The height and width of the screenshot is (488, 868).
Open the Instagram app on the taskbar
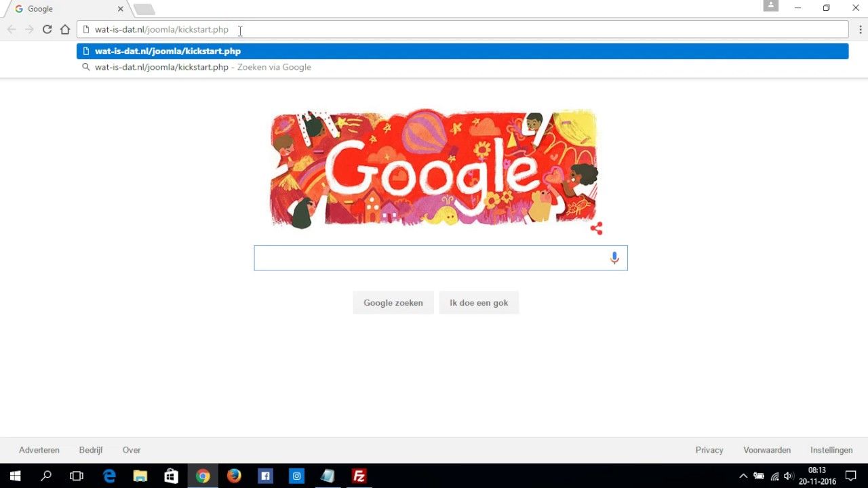click(296, 476)
